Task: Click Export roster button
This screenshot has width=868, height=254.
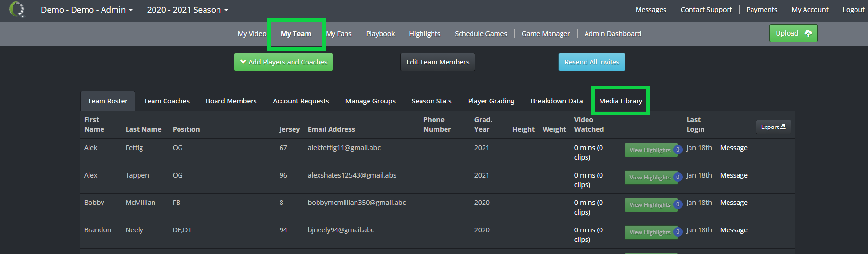Action: pyautogui.click(x=773, y=127)
